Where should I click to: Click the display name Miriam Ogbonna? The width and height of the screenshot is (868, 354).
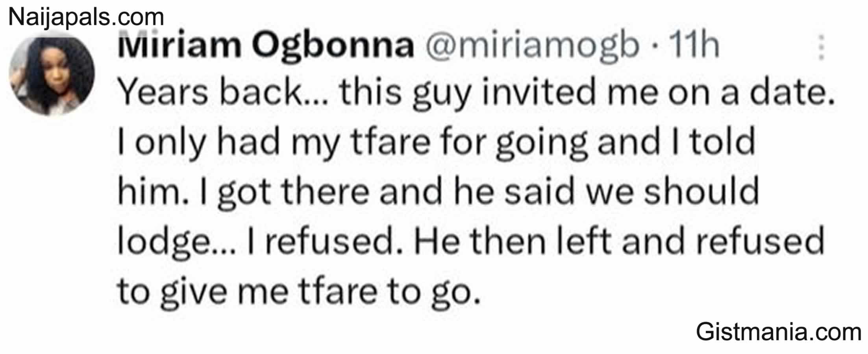pyautogui.click(x=266, y=45)
